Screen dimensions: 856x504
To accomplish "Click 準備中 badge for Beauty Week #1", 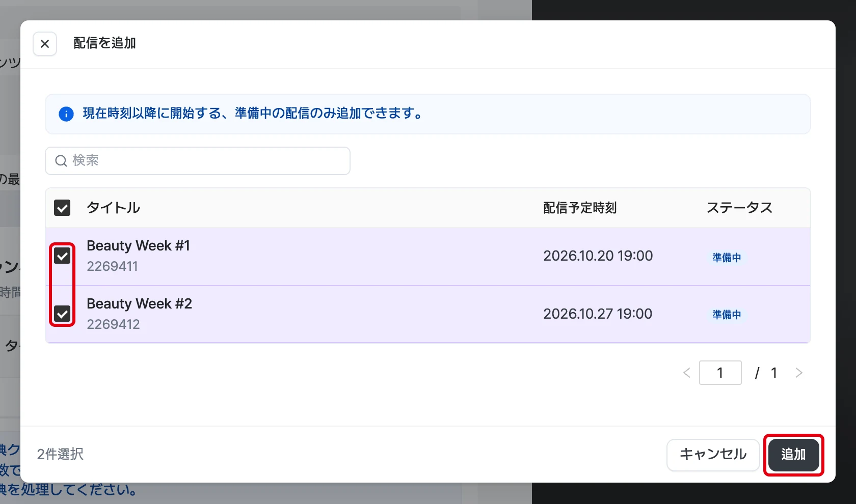I will tap(727, 258).
